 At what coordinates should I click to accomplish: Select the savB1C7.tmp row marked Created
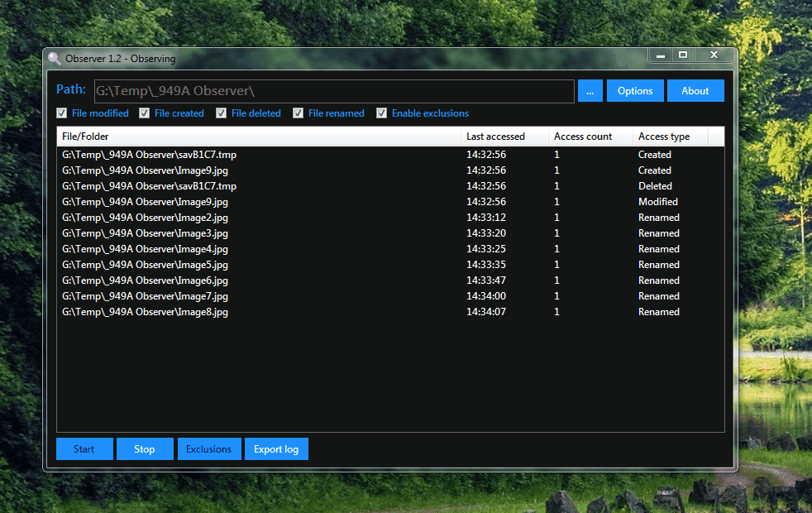(x=390, y=155)
